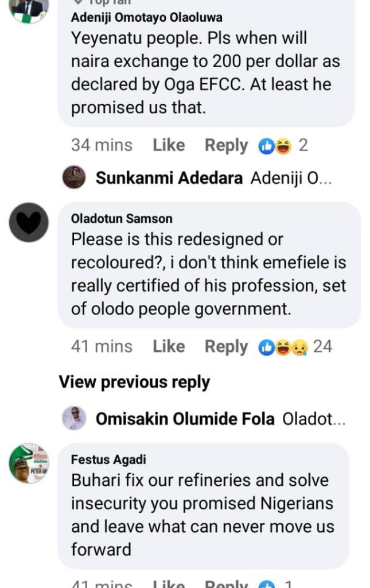Open Oladotun Samson's profile name link
The height and width of the screenshot is (588, 370).
[122, 218]
